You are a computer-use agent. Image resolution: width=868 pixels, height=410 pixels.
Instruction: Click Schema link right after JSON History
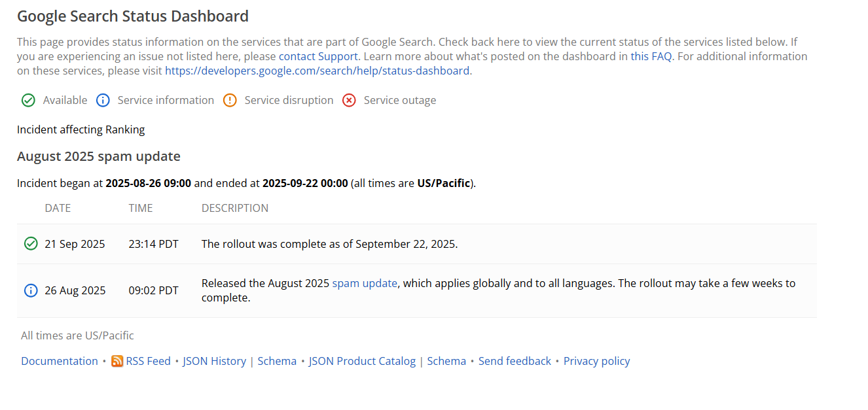[x=277, y=361]
